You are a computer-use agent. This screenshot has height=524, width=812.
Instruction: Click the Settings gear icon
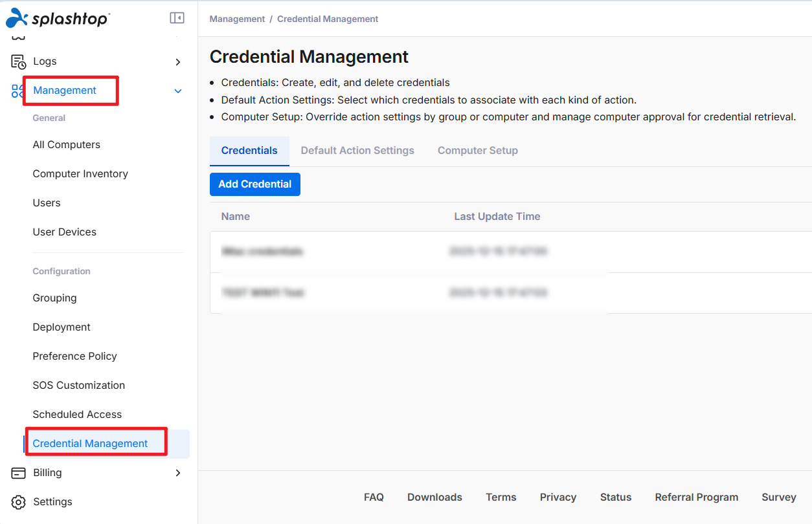19,502
